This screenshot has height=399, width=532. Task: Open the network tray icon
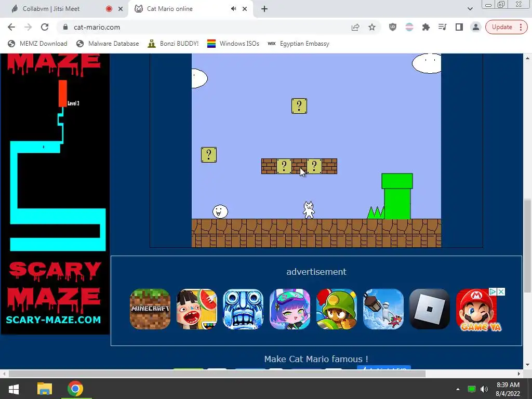471,389
